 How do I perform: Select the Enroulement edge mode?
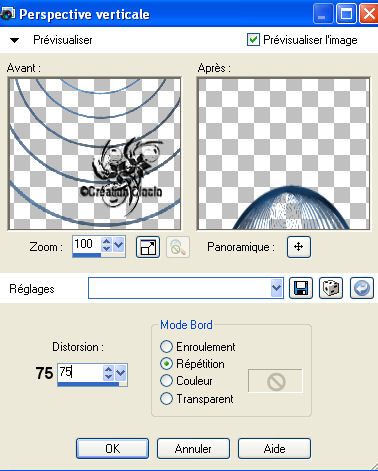(166, 347)
